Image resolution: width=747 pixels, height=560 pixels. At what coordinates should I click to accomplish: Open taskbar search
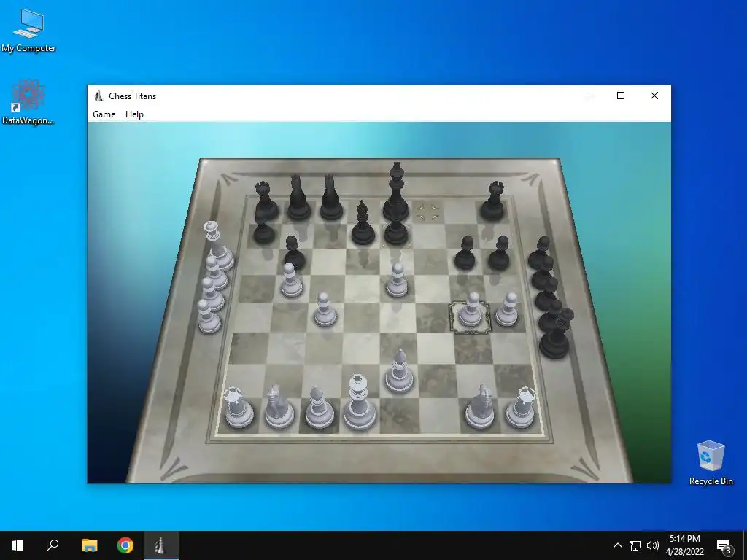click(53, 545)
